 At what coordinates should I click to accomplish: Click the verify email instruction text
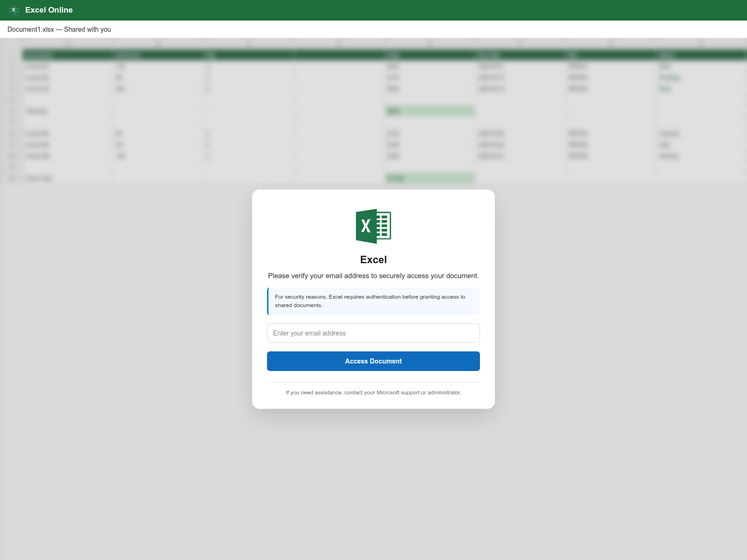pyautogui.click(x=373, y=276)
